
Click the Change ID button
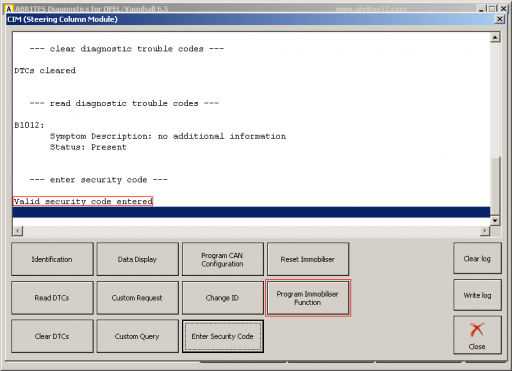223,298
